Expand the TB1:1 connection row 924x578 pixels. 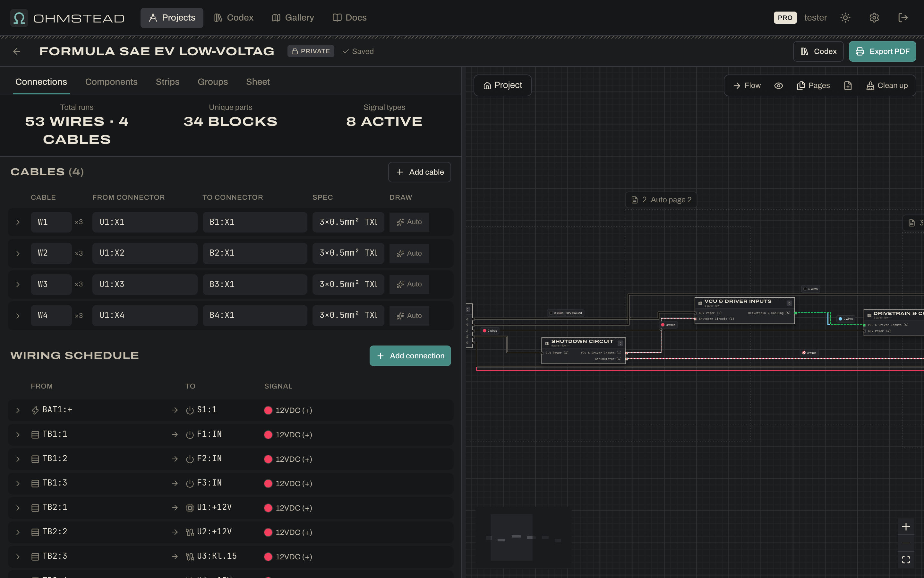[x=18, y=435]
